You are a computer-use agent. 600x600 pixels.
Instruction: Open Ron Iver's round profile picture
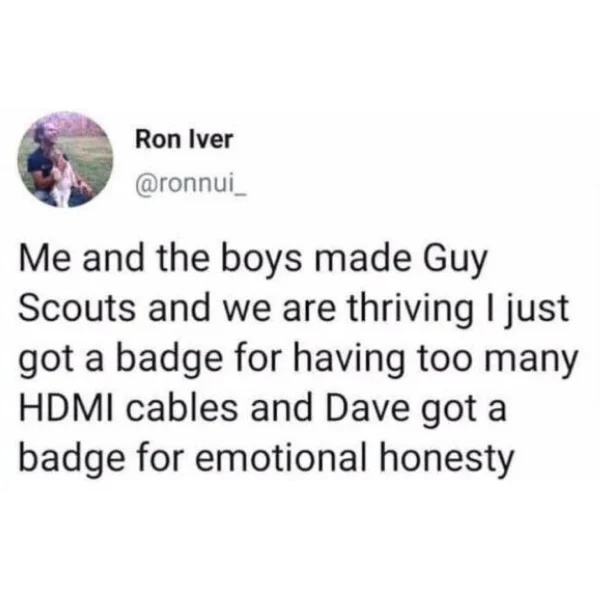pyautogui.click(x=65, y=160)
